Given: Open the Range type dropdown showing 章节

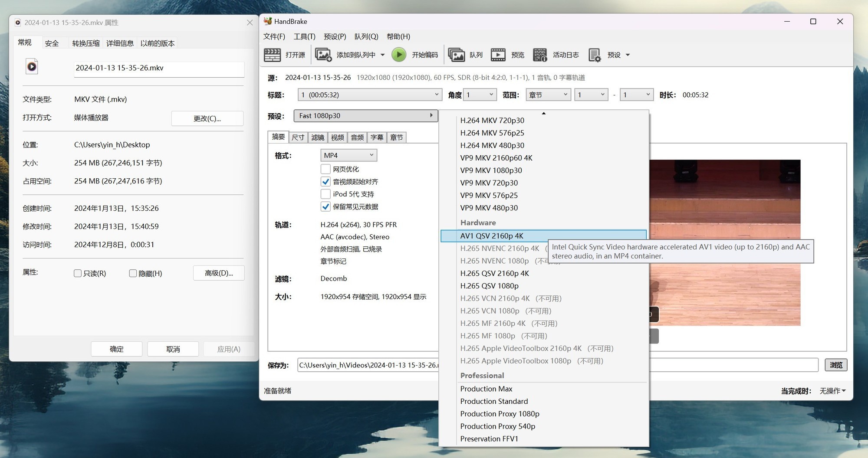Looking at the screenshot, I should click(548, 95).
